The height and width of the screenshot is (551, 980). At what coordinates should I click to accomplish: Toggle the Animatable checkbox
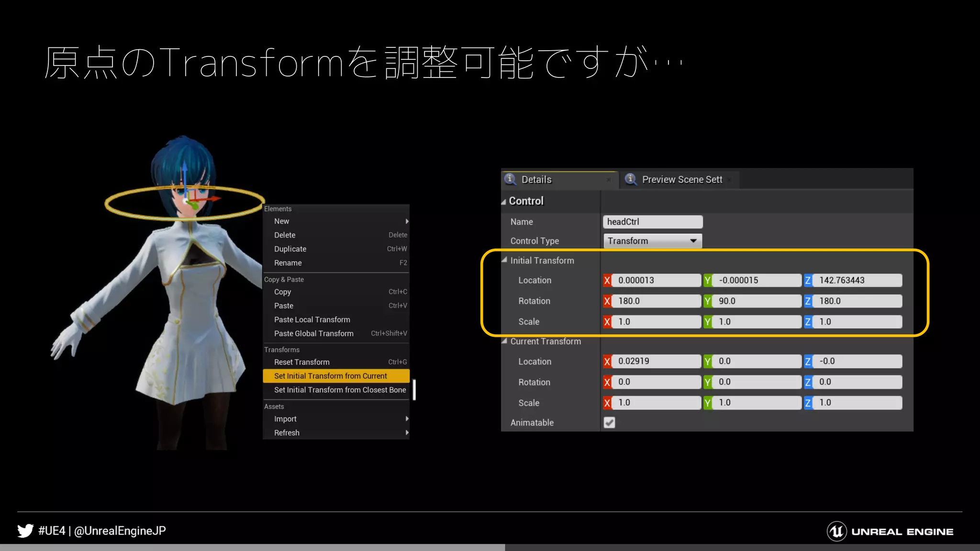609,422
